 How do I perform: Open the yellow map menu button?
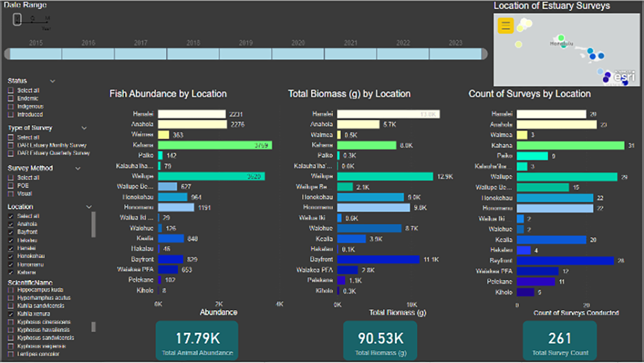[506, 26]
